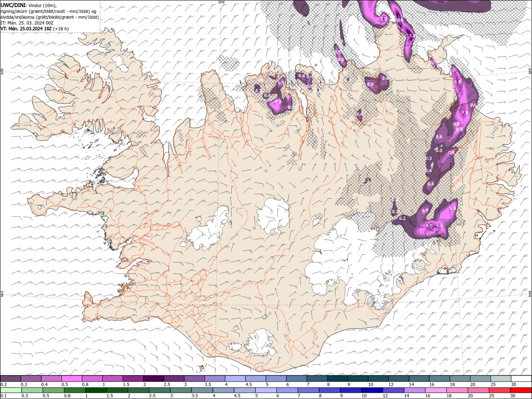Click the dark blue 10 swatch in lower legend
The height and width of the screenshot is (399, 532).
pyautogui.click(x=372, y=390)
